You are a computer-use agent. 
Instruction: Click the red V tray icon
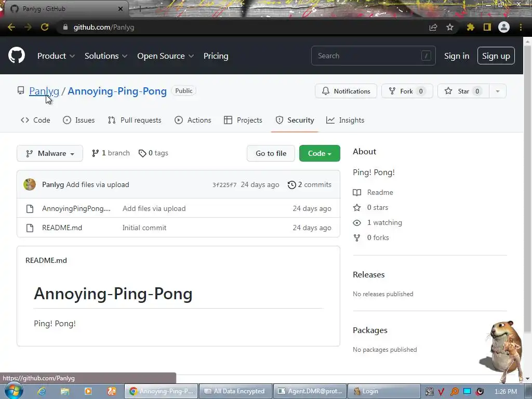[x=441, y=392]
